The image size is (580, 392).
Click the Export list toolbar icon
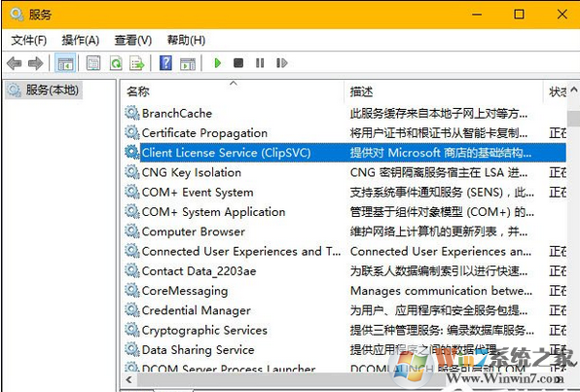tap(136, 63)
